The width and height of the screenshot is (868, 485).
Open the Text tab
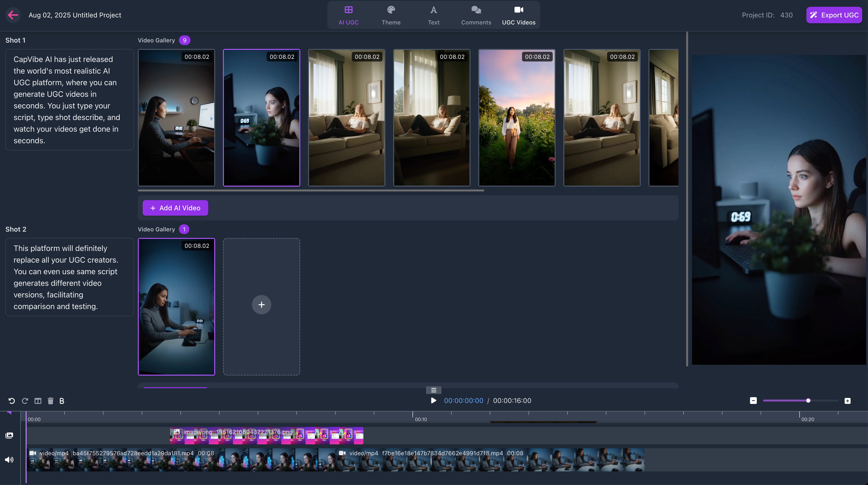pos(433,15)
